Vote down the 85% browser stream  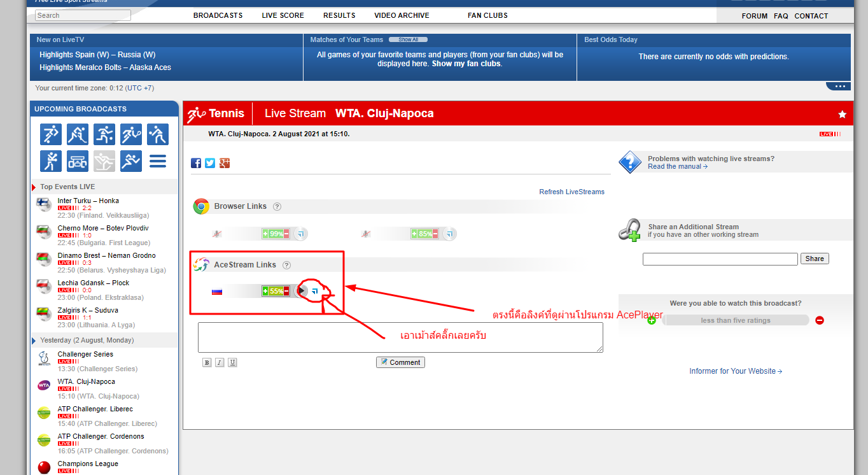point(435,234)
